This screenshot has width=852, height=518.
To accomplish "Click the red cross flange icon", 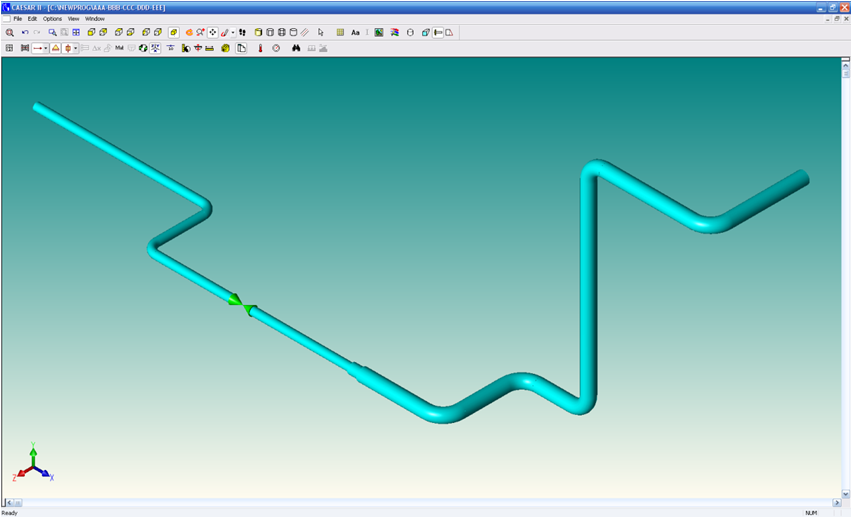I will click(198, 48).
